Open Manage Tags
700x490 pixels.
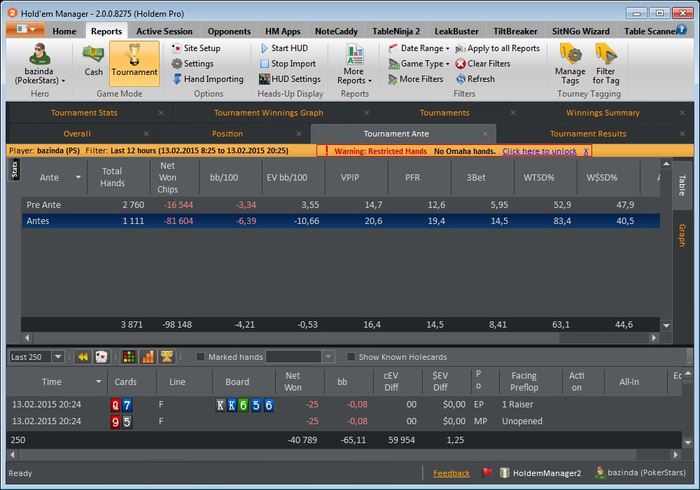tap(570, 64)
